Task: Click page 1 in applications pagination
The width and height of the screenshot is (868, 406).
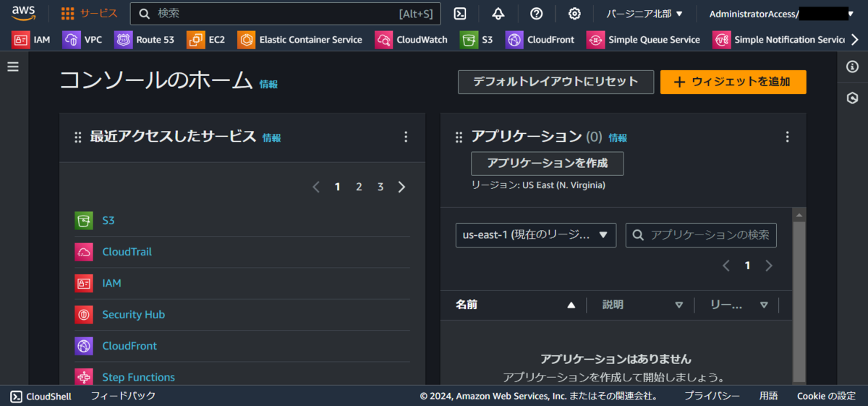Action: (x=747, y=266)
